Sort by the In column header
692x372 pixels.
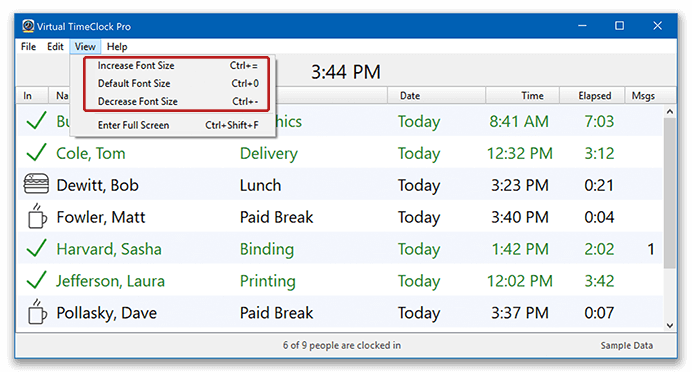32,95
